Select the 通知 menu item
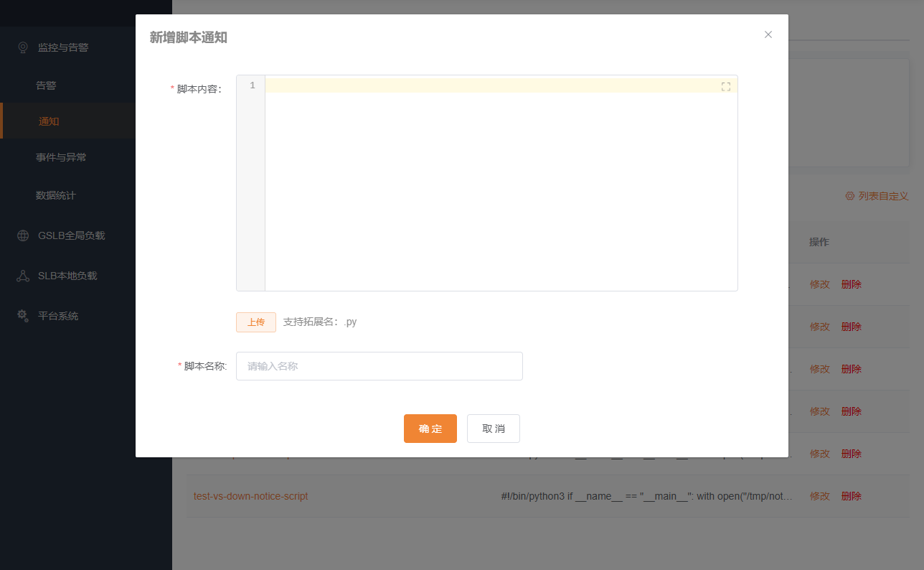 48,121
